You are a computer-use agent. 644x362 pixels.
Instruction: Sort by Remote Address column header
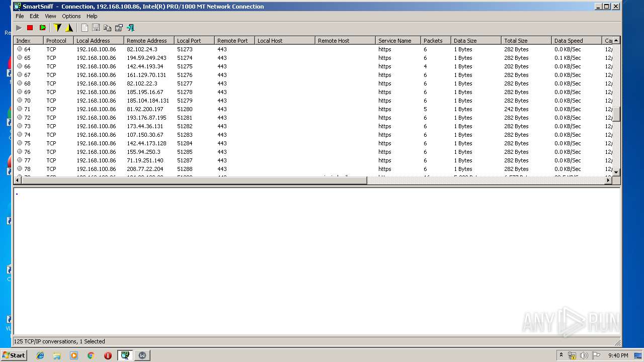coord(149,41)
